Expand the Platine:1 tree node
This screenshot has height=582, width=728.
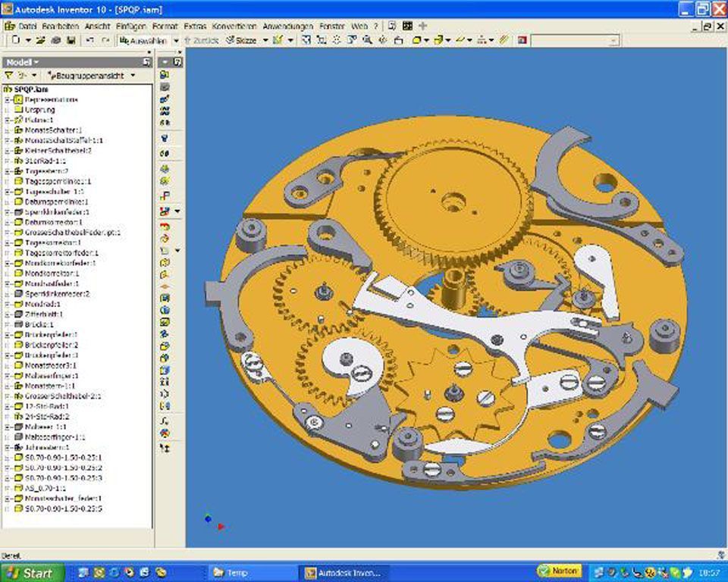[x=8, y=120]
